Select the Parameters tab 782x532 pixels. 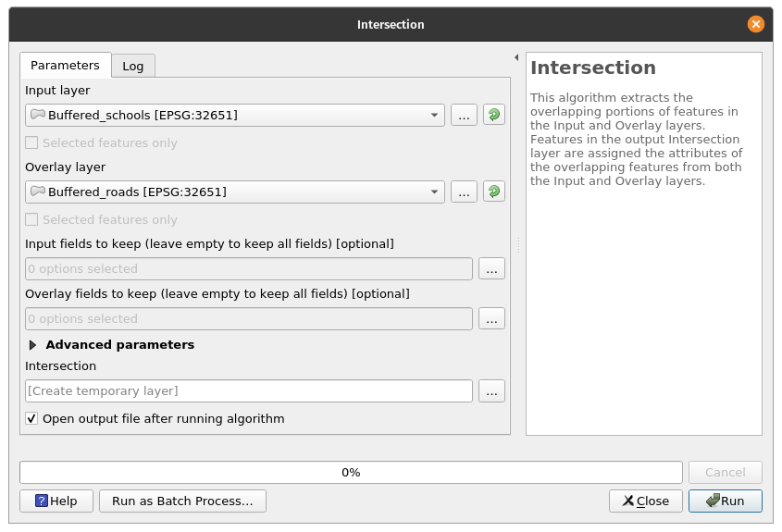point(65,65)
